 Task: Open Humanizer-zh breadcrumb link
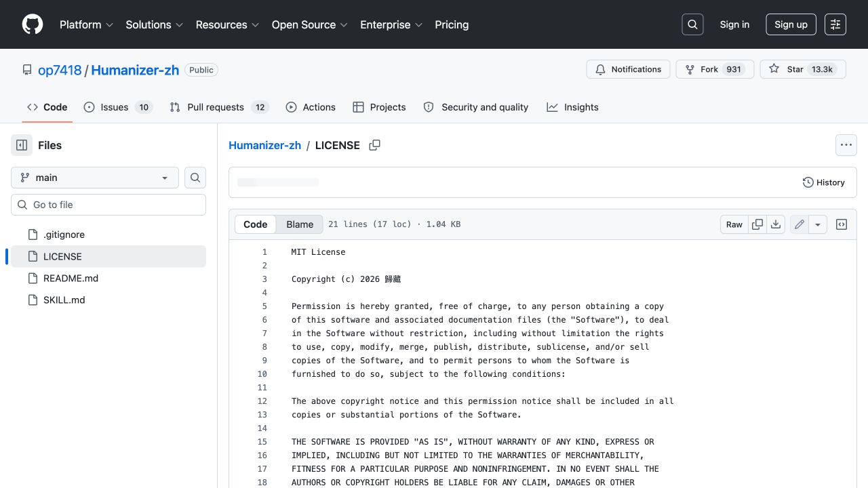point(265,145)
